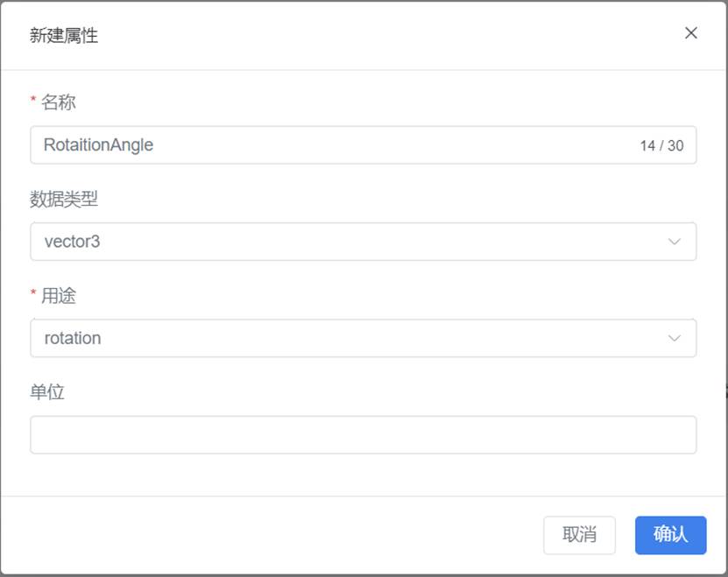Click the chevron arrow of the rotation dropdown
728x577 pixels.
tap(675, 338)
